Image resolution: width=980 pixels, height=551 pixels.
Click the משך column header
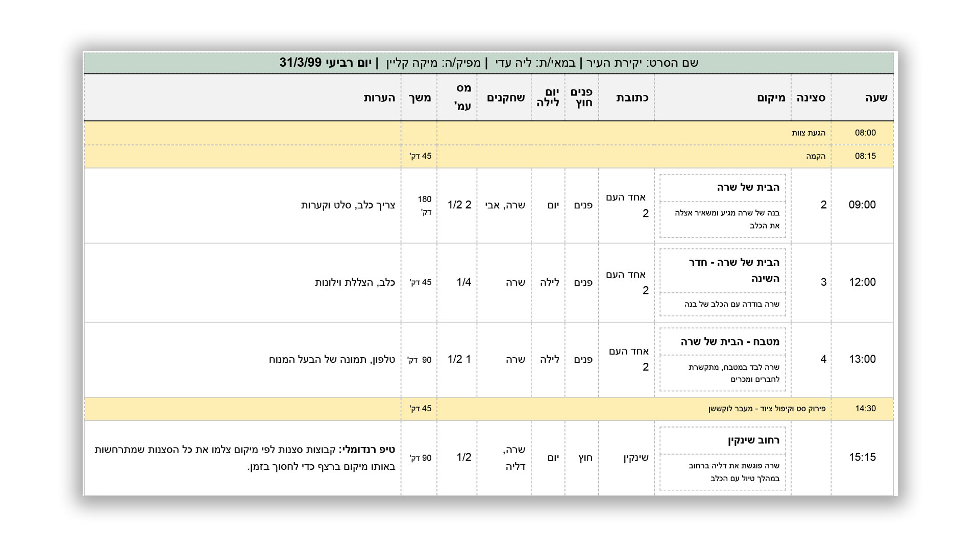pyautogui.click(x=420, y=98)
